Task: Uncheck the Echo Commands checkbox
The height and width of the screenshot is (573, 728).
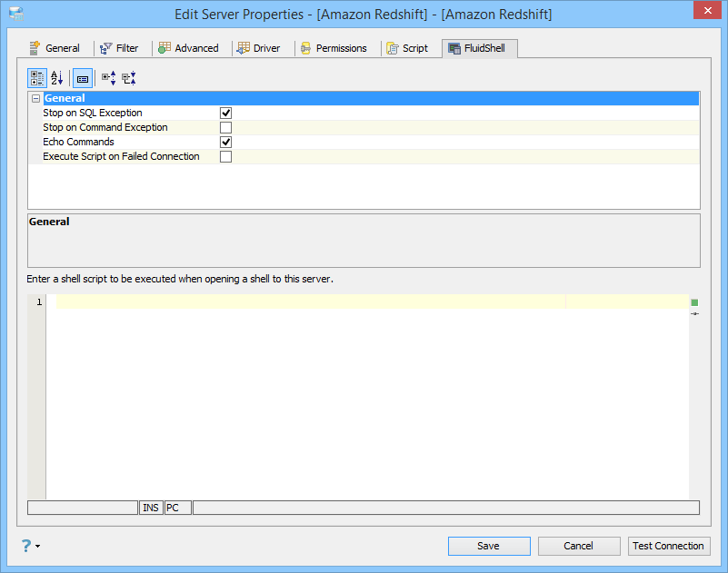Action: [225, 142]
